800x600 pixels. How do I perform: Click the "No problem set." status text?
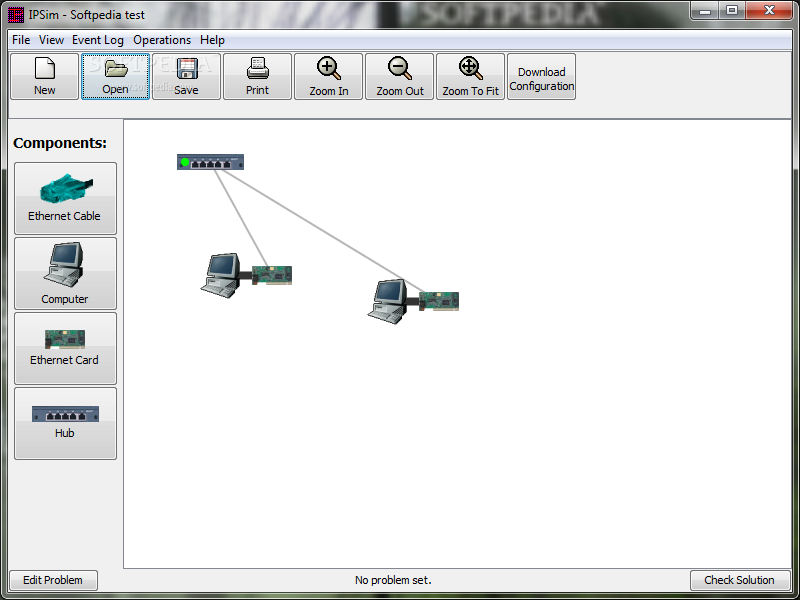[x=393, y=580]
